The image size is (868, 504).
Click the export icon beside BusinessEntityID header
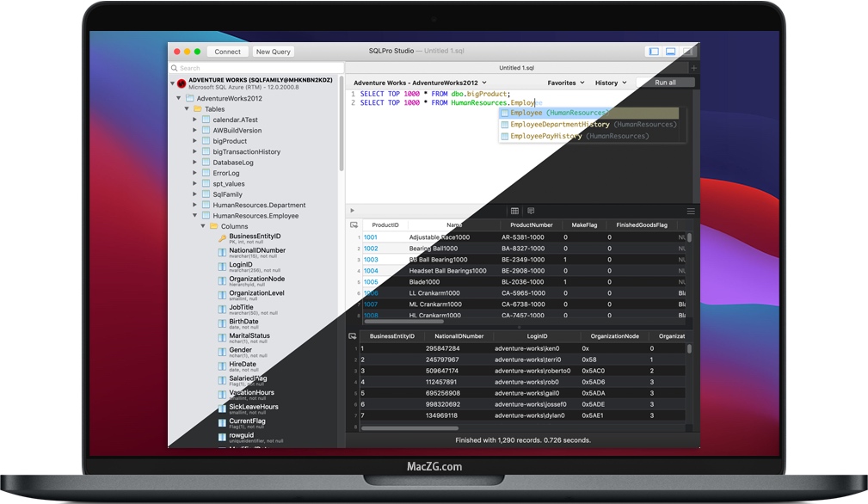[x=353, y=336]
